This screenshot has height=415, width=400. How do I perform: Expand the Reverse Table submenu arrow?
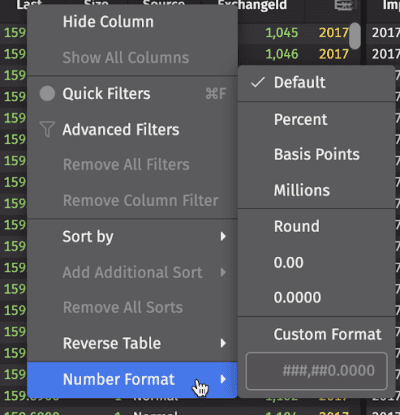223,343
